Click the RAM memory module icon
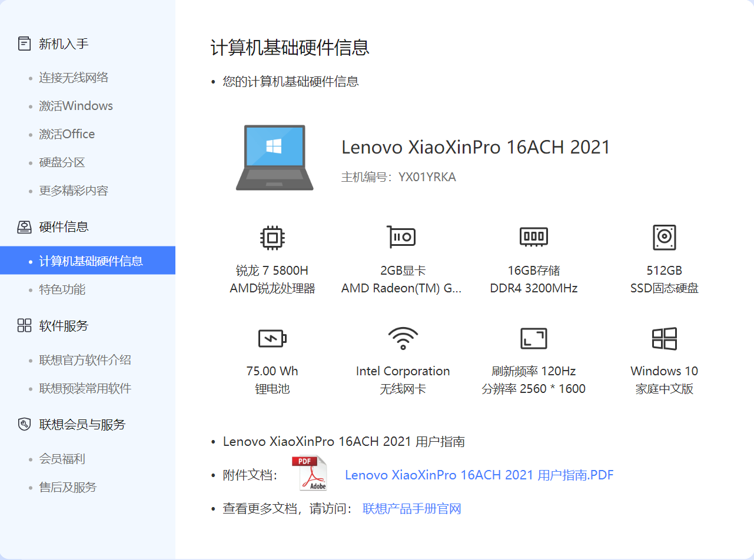Screen dimensions: 754x560 click(534, 237)
